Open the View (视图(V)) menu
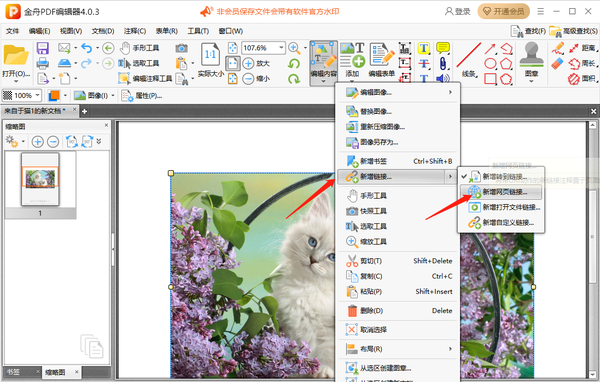Viewport: 600px width, 382px height. click(71, 31)
